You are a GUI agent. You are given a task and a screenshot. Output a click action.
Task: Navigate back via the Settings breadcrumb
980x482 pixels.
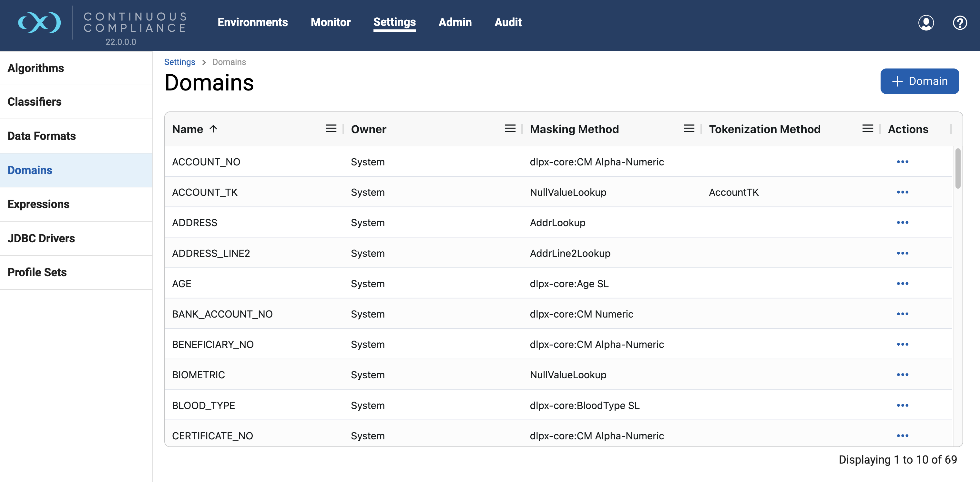179,62
